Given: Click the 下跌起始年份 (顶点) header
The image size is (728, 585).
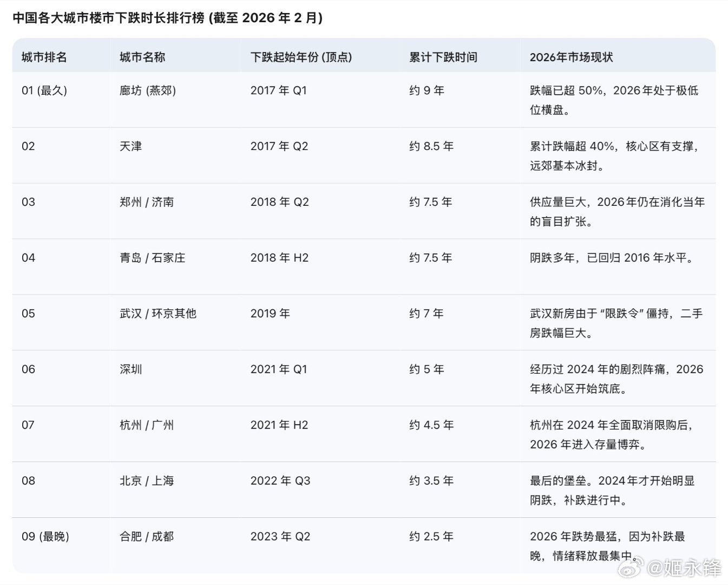Looking at the screenshot, I should click(301, 56).
